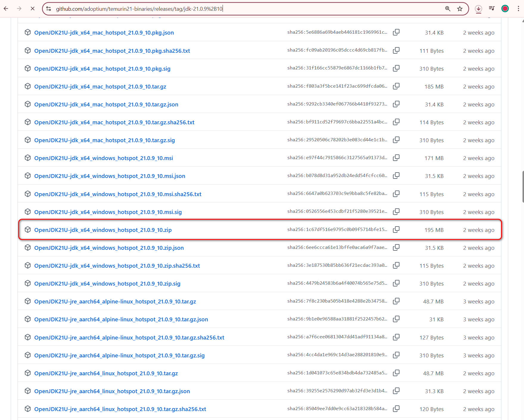The width and height of the screenshot is (524, 420).
Task: Copy sha256 for x64_windows msi.sig
Action: point(396,212)
